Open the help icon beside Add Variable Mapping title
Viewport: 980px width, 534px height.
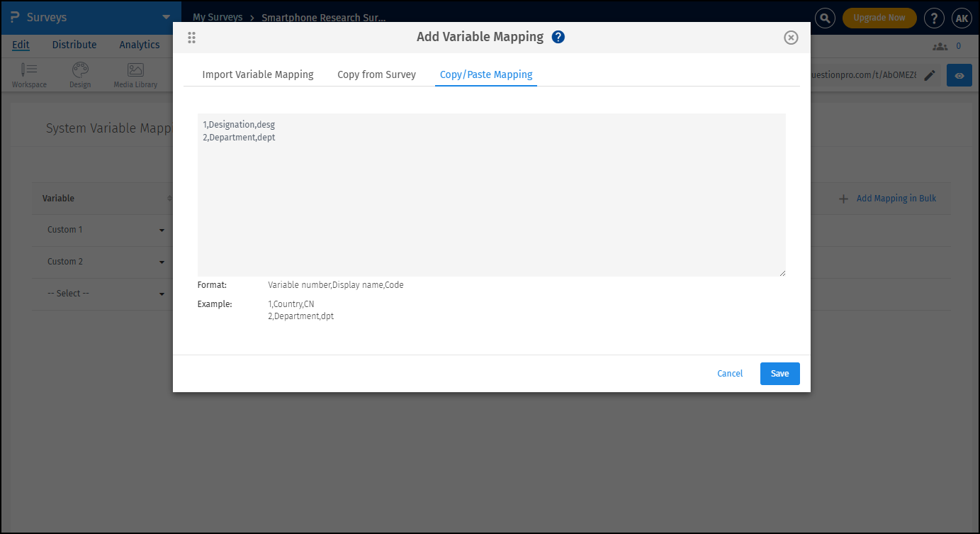click(x=558, y=36)
